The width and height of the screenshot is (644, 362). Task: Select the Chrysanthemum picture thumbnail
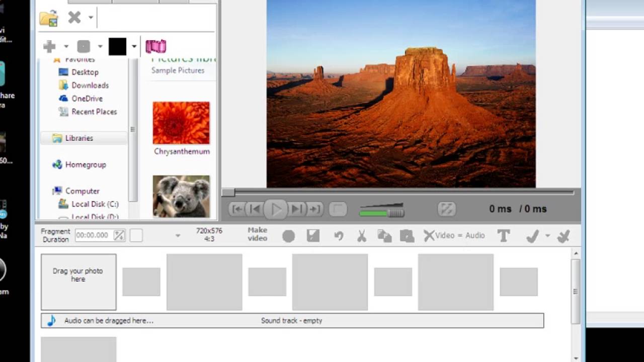click(x=181, y=123)
